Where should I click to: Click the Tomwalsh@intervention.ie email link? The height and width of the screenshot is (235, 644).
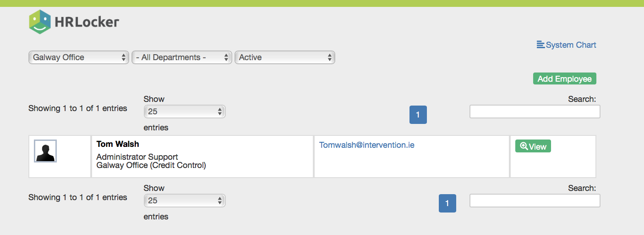point(366,145)
